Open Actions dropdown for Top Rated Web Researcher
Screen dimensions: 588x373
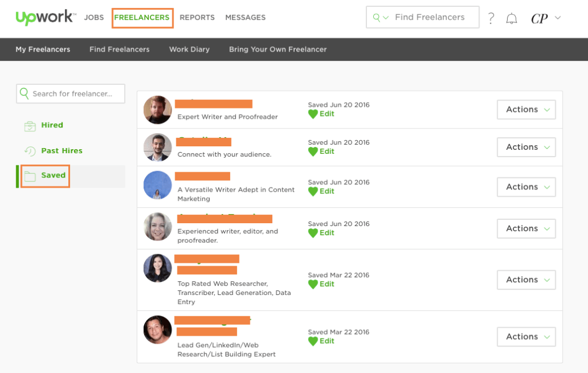[526, 279]
